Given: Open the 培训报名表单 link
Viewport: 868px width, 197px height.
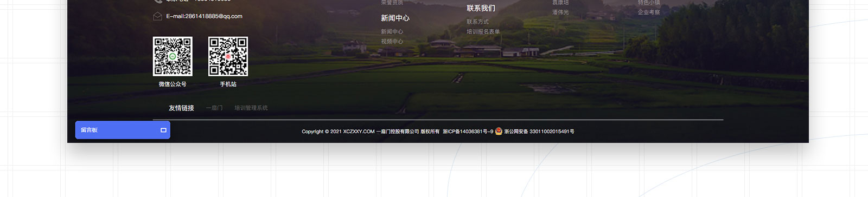Looking at the screenshot, I should pos(483,32).
